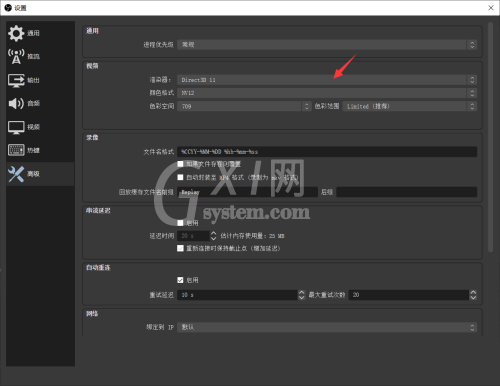Click the replay buffer prefix field showing Replay
The width and height of the screenshot is (500, 386).
[247, 192]
